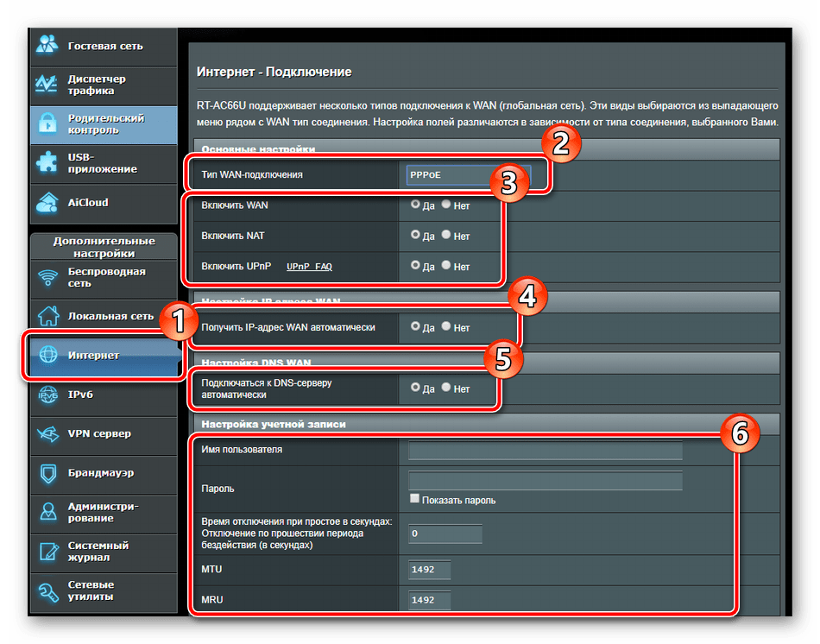Click the AiCloud cloud icon

47,203
